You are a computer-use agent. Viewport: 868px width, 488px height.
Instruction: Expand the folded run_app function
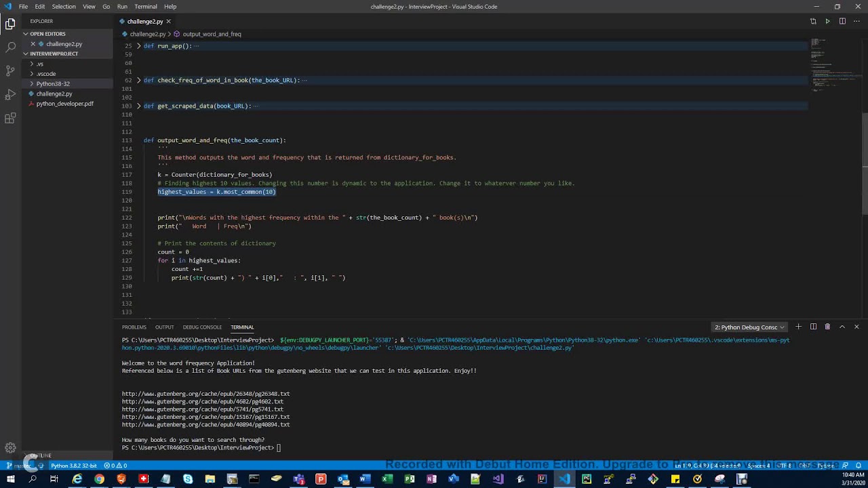click(139, 46)
